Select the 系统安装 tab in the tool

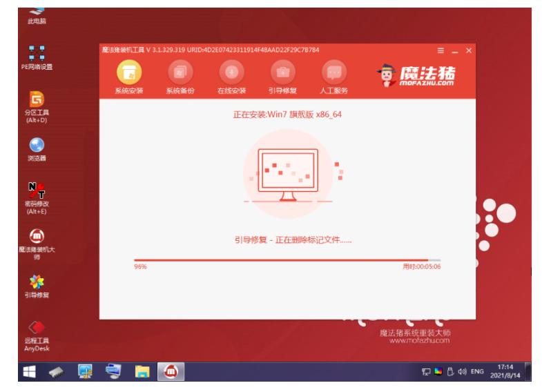point(129,77)
